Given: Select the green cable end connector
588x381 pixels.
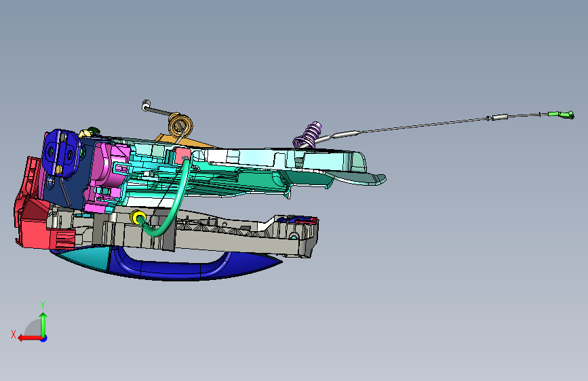Looking at the screenshot, I should coord(561,115).
